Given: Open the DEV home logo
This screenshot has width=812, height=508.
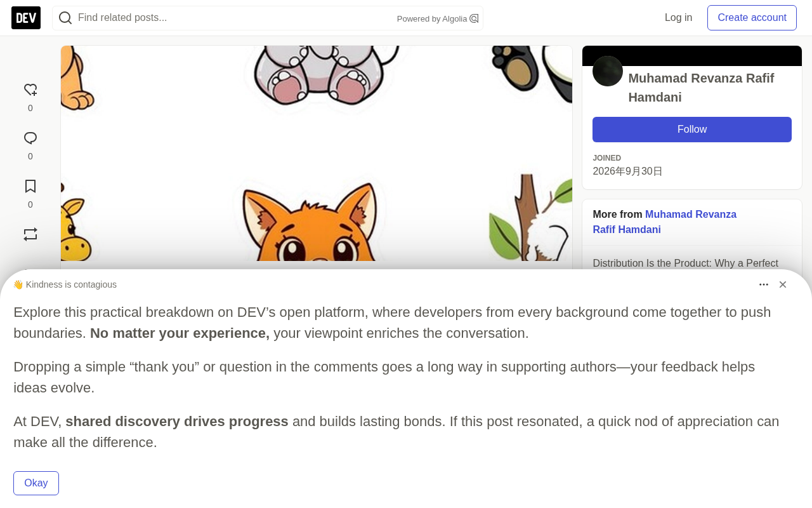Looking at the screenshot, I should (x=26, y=18).
